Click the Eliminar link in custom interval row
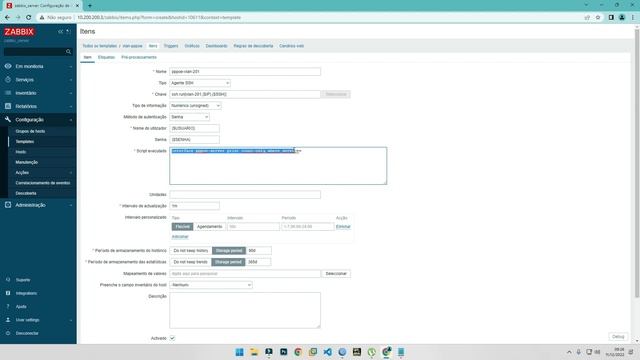This screenshot has width=640, height=360. pos(343,227)
